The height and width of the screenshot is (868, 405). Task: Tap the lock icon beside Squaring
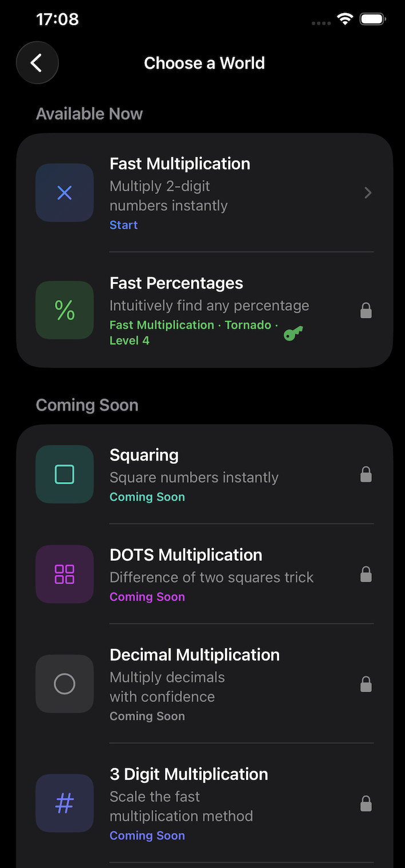(x=366, y=474)
